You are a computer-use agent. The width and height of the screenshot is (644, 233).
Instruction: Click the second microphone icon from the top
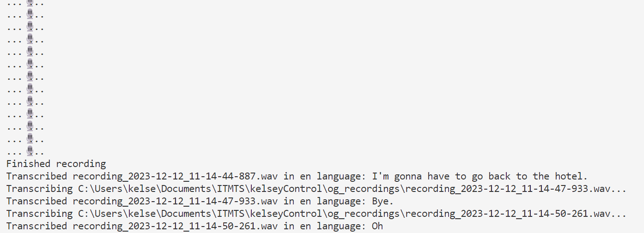(30, 14)
